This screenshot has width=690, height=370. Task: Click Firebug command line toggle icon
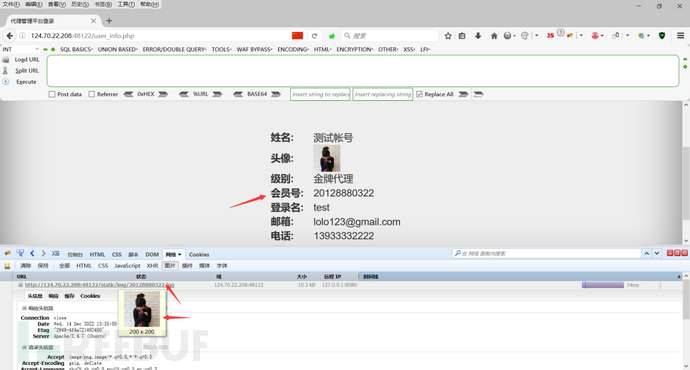55,253
